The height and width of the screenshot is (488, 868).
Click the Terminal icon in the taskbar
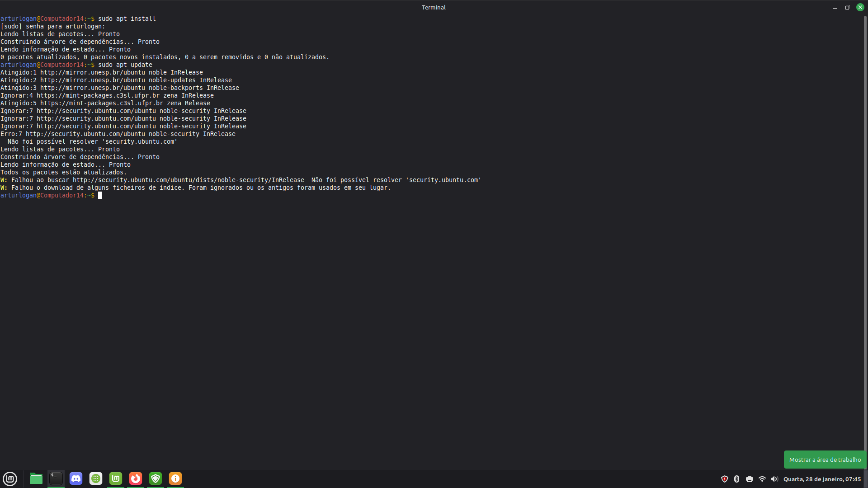pyautogui.click(x=56, y=479)
